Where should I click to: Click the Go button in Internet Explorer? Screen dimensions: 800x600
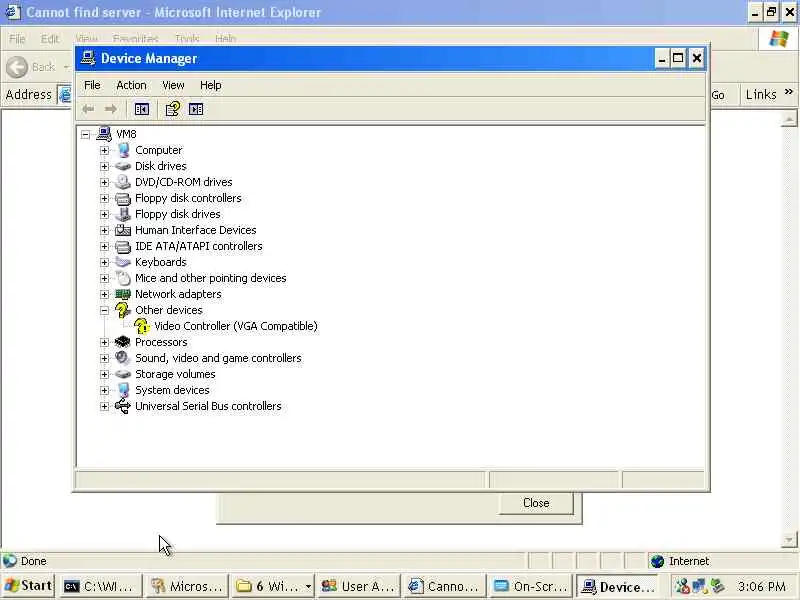[718, 95]
